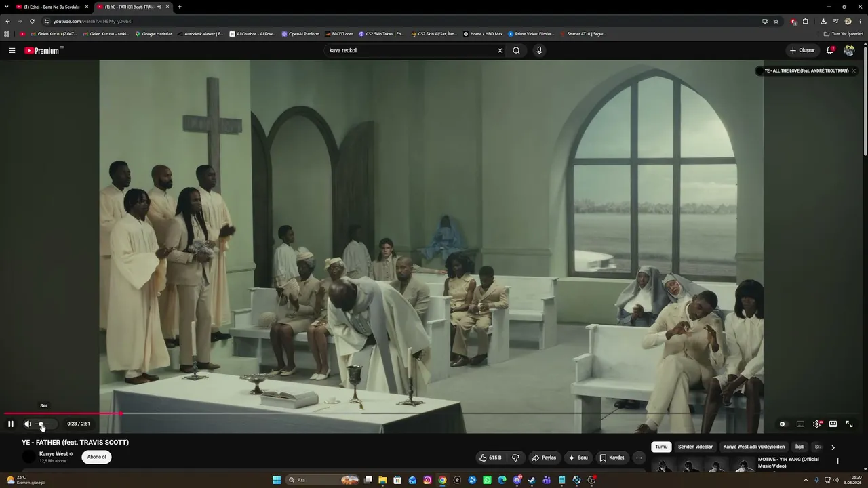Select the İlgili filter chip
Screen dimensions: 868x488
coord(800,447)
